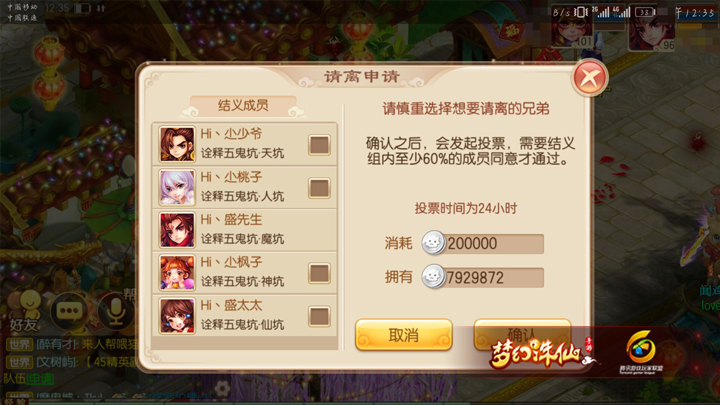Open the 结义成员 tab
This screenshot has width=720, height=405.
coord(243,105)
